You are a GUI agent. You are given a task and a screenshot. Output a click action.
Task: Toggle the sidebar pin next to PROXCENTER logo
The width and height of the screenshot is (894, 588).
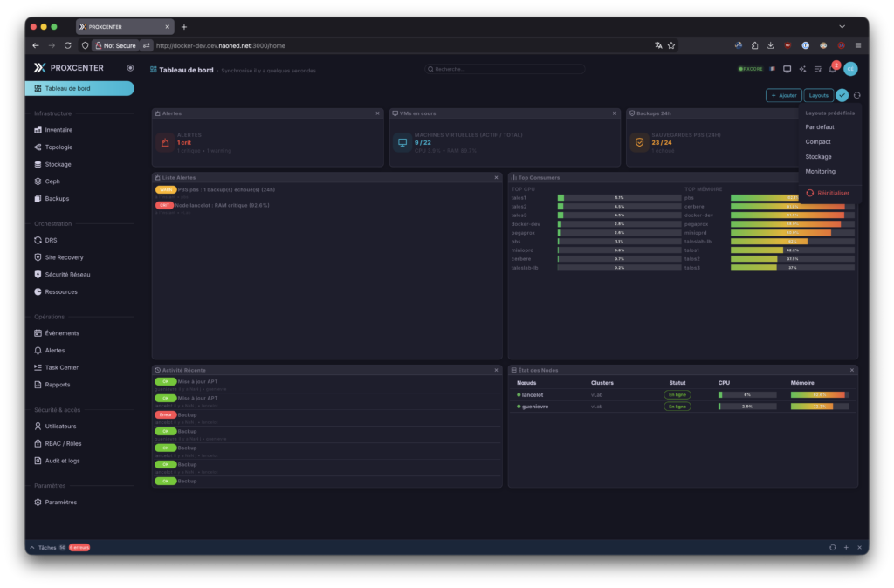click(130, 68)
